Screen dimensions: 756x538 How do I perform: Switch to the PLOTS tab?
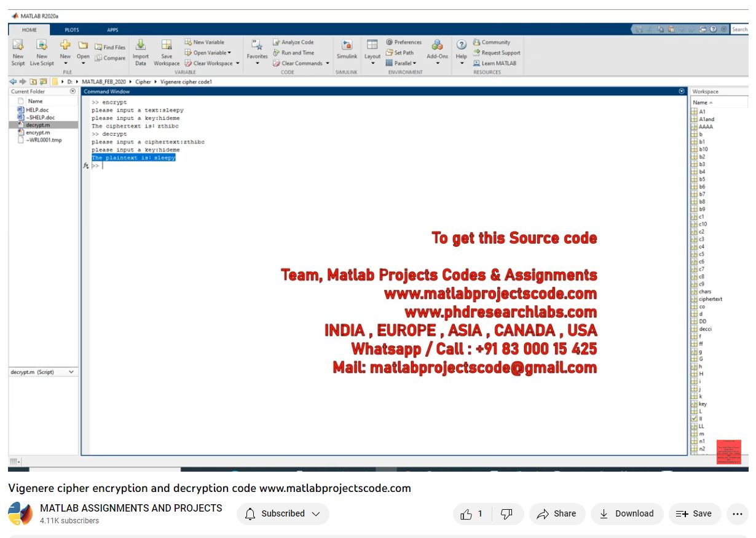(x=72, y=29)
